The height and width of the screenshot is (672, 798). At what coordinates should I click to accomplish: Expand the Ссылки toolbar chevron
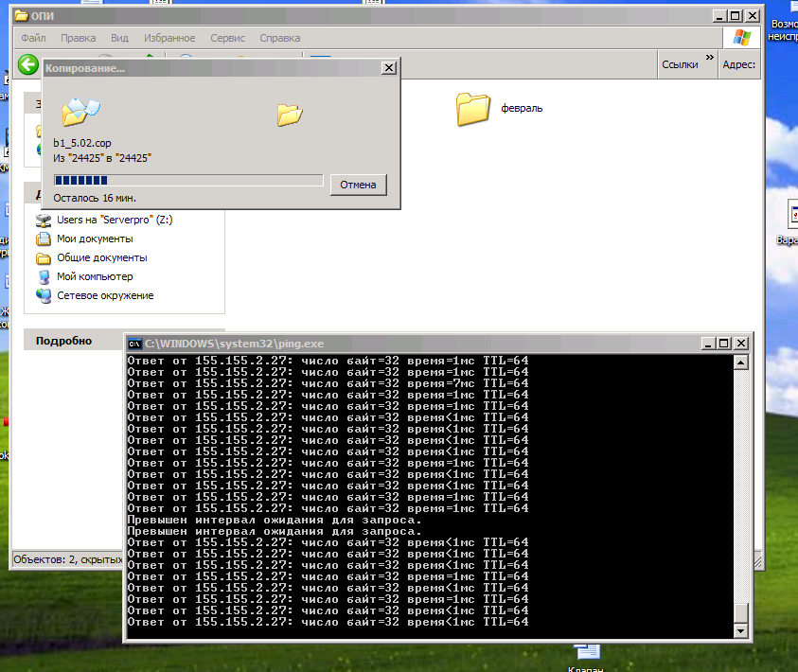[x=709, y=58]
